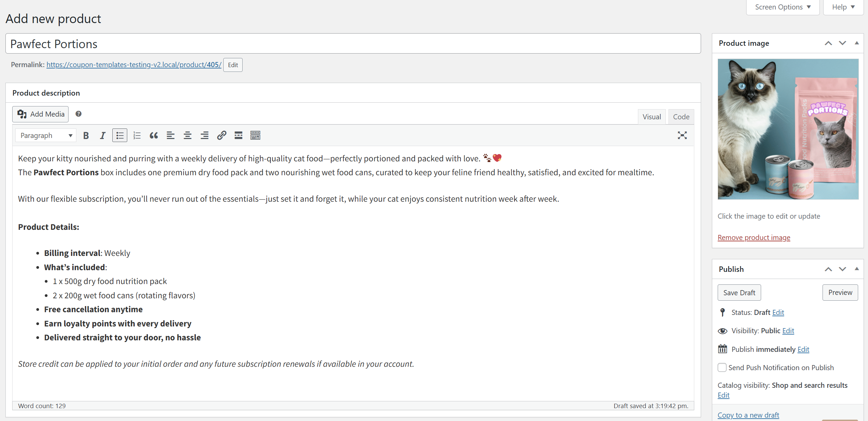Image resolution: width=868 pixels, height=421 pixels.
Task: Edit the Draft status
Action: click(x=778, y=313)
